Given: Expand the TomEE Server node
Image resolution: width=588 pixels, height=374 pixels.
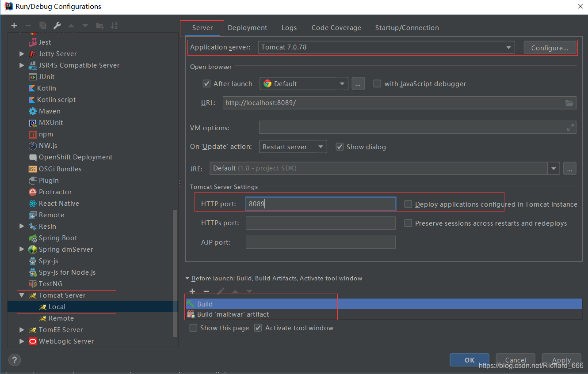Looking at the screenshot, I should tap(22, 330).
